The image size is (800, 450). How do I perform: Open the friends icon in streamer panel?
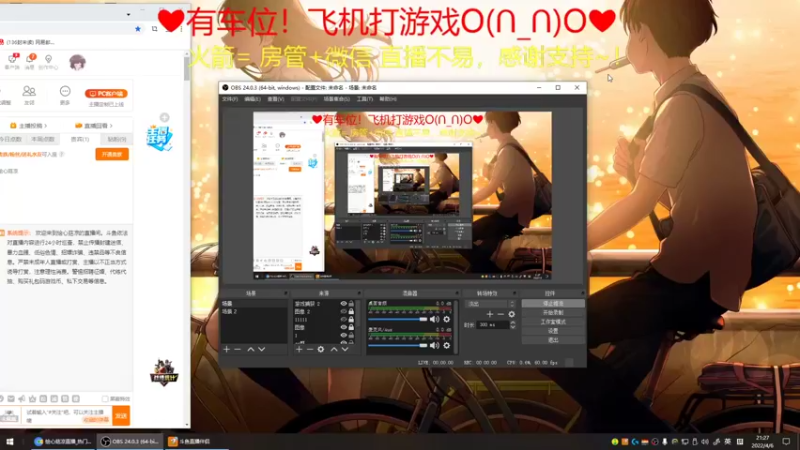[x=29, y=91]
